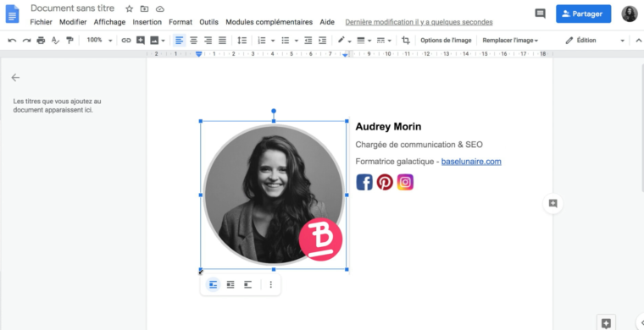Click the Partager button
This screenshot has height=330, width=644.
point(583,14)
